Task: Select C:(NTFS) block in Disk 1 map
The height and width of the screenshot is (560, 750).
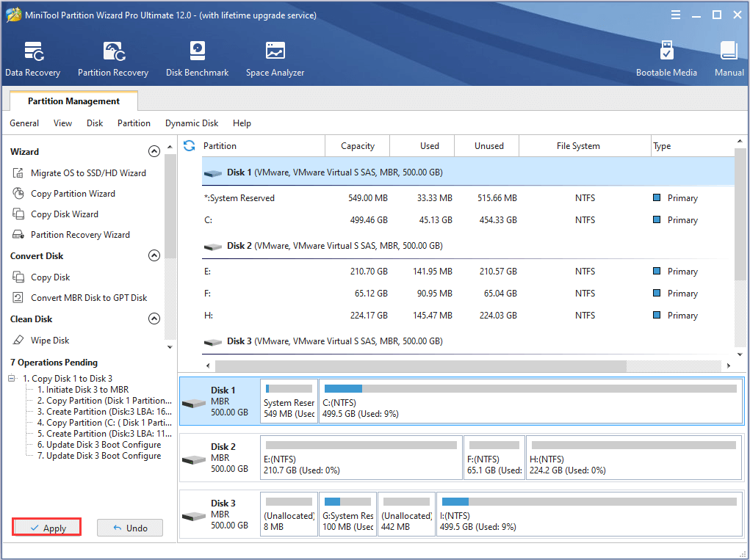Action: 530,401
